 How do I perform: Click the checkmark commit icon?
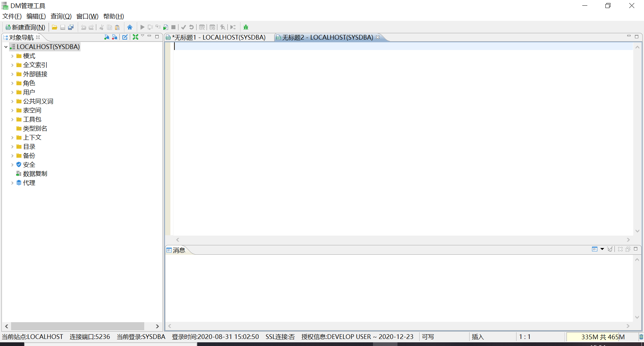pos(183,27)
